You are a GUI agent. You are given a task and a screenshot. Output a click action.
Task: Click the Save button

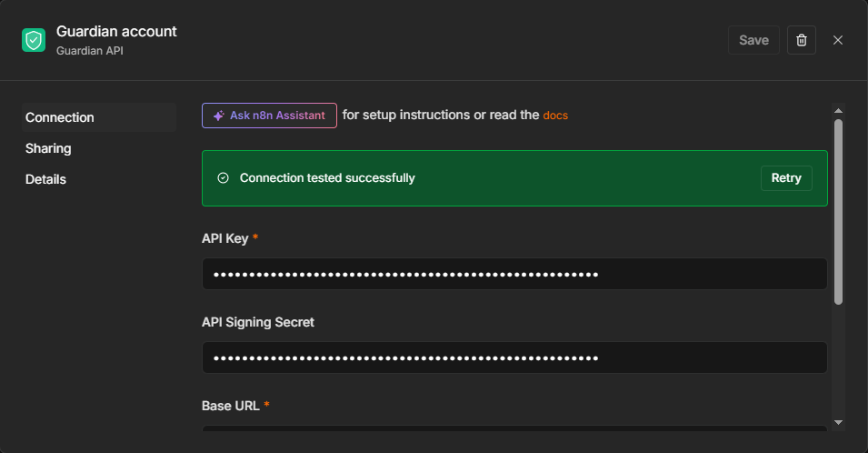tap(753, 40)
